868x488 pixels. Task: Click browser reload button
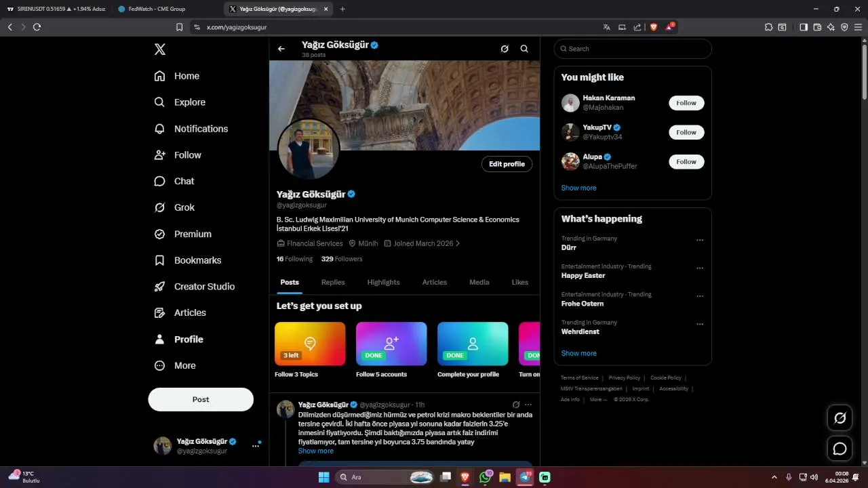click(37, 27)
